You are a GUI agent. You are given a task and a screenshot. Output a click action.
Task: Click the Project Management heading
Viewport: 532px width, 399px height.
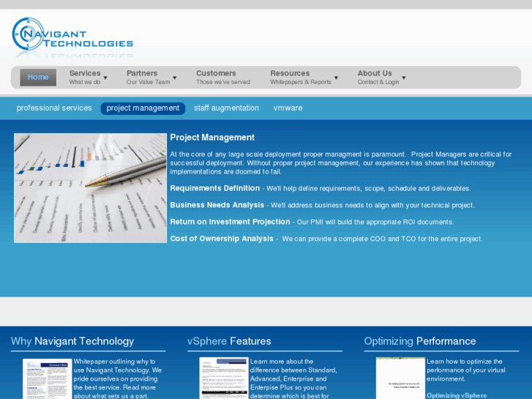212,138
